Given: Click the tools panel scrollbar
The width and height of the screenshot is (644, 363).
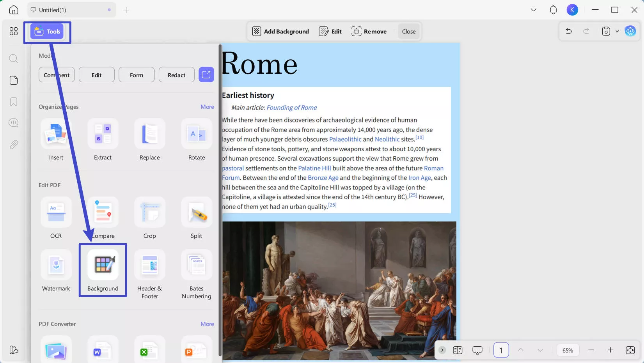Looking at the screenshot, I should [x=220, y=200].
